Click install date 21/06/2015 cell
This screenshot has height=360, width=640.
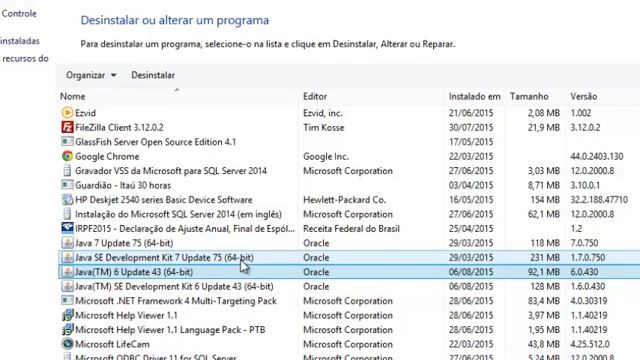[471, 113]
